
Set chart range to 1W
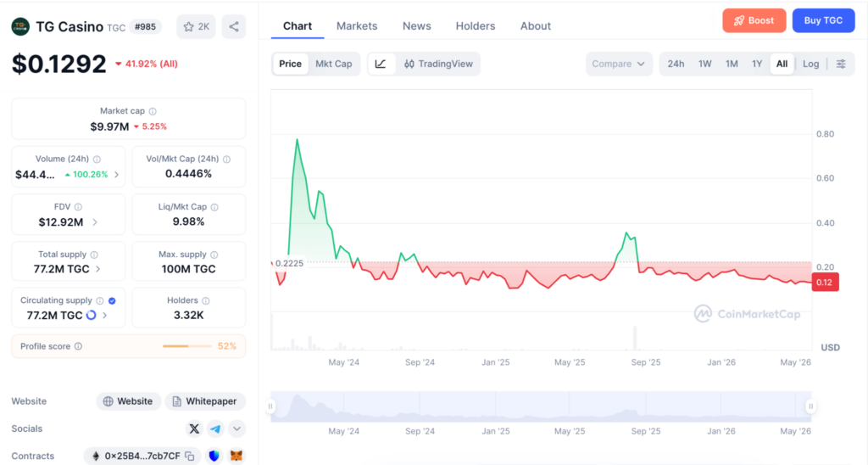704,64
